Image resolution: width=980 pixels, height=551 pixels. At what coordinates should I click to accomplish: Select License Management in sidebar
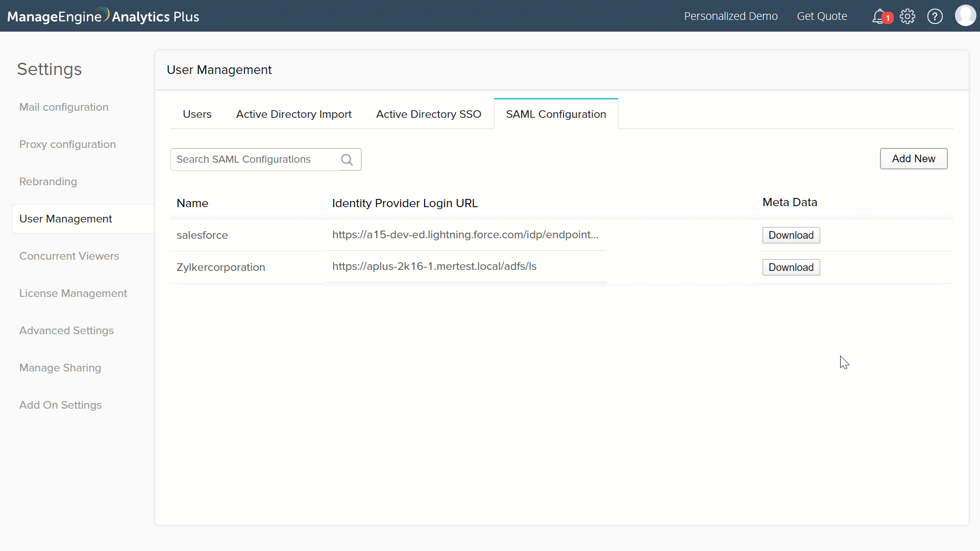tap(73, 293)
